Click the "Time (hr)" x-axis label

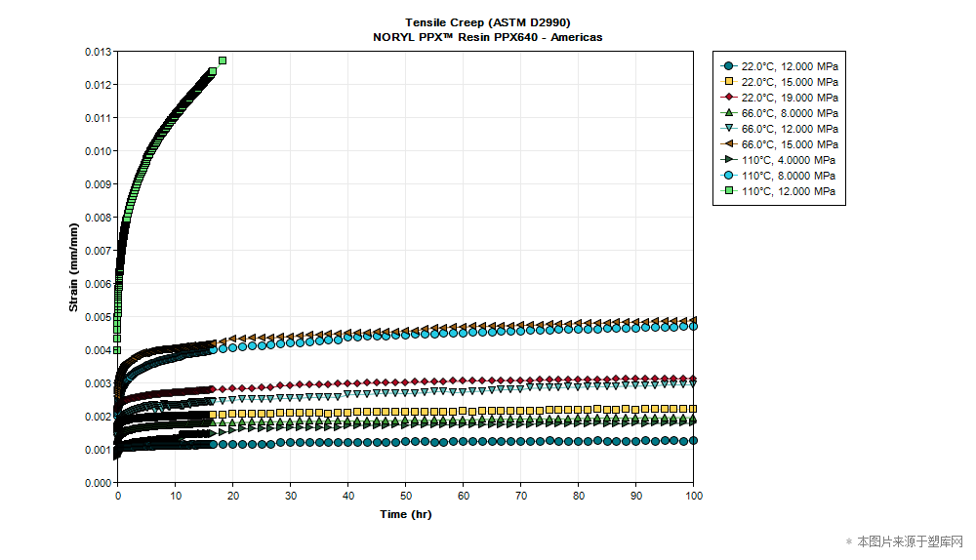405,514
